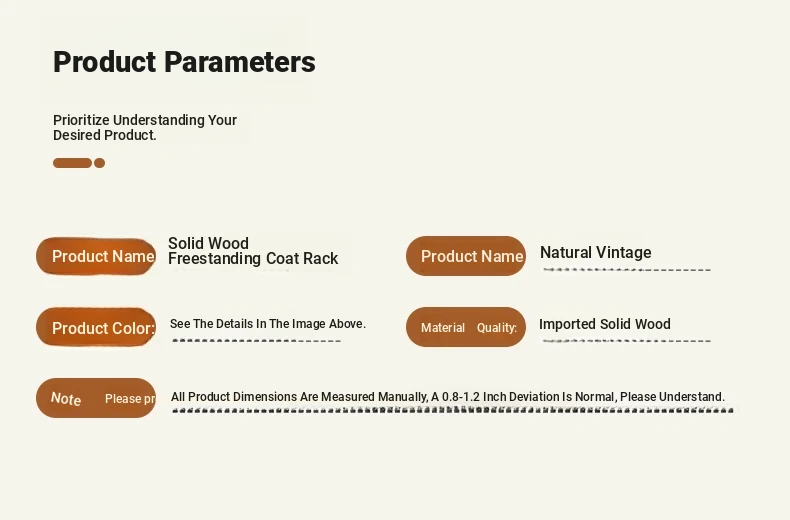
Task: Click the Solid Wood Freestanding Coat Rack text
Action: click(x=253, y=251)
